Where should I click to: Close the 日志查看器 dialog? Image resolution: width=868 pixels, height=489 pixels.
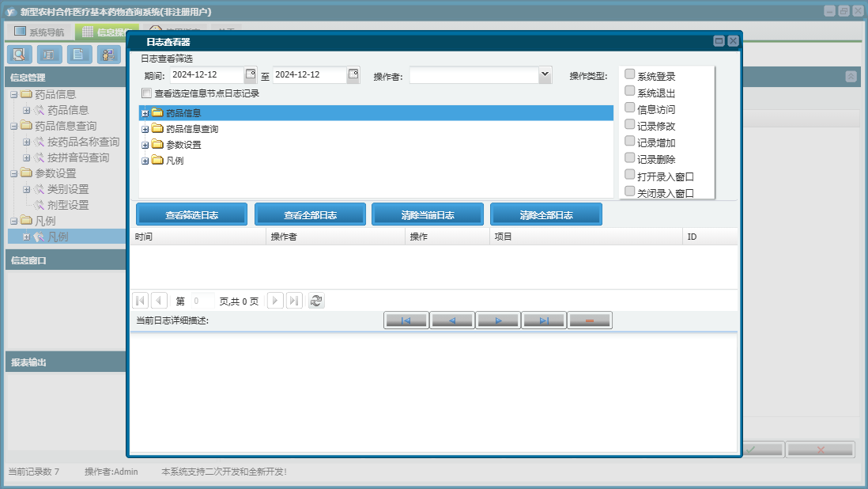point(733,41)
